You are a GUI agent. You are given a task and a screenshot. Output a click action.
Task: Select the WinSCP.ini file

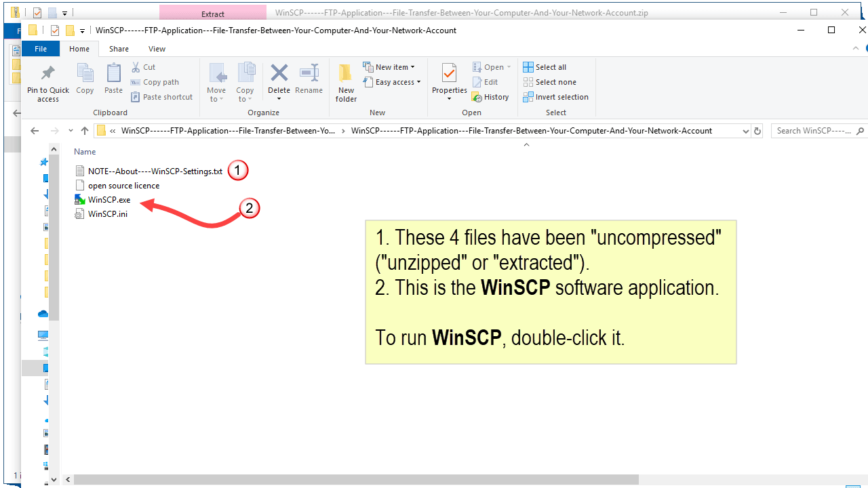(101, 214)
